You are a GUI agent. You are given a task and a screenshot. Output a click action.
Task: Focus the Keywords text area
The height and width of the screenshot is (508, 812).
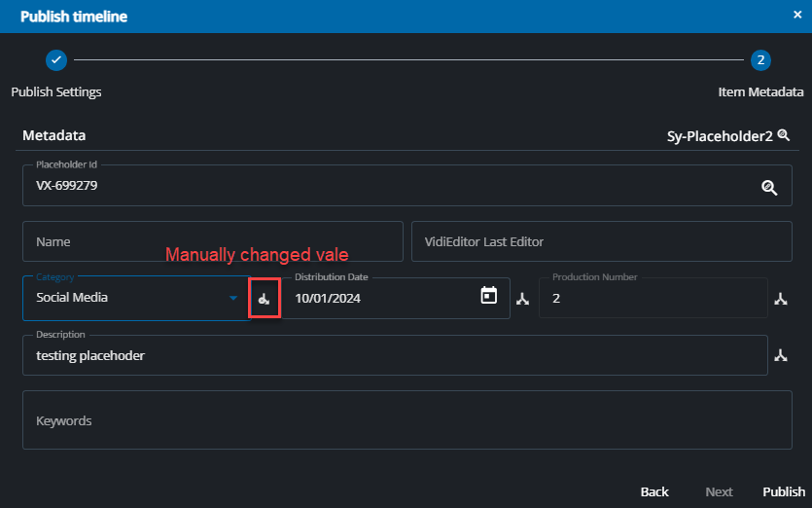click(x=394, y=420)
